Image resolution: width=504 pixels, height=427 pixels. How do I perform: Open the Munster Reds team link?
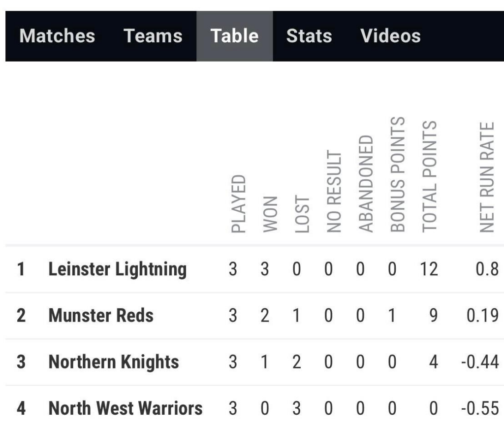[101, 315]
